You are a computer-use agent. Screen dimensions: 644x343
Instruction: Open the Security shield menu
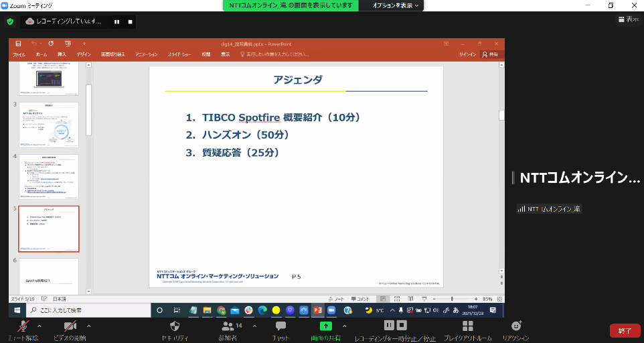pyautogui.click(x=175, y=331)
